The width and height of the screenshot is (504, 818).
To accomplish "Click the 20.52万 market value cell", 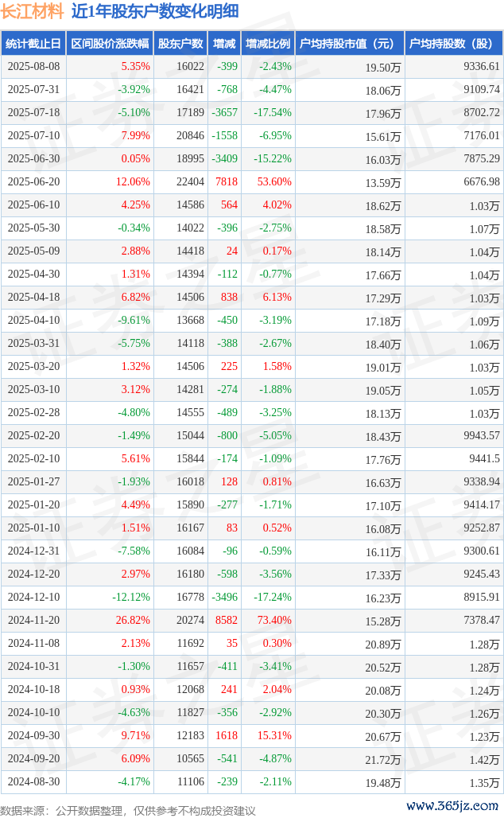I will [x=383, y=668].
